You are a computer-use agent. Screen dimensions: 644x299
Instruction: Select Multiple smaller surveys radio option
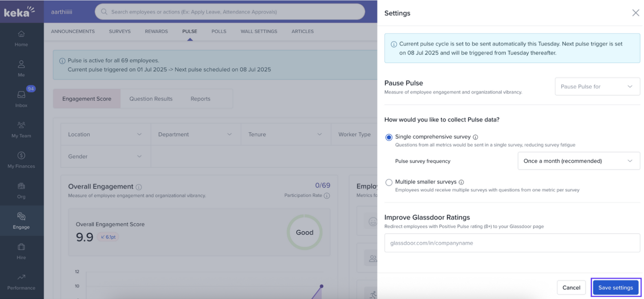pyautogui.click(x=389, y=182)
